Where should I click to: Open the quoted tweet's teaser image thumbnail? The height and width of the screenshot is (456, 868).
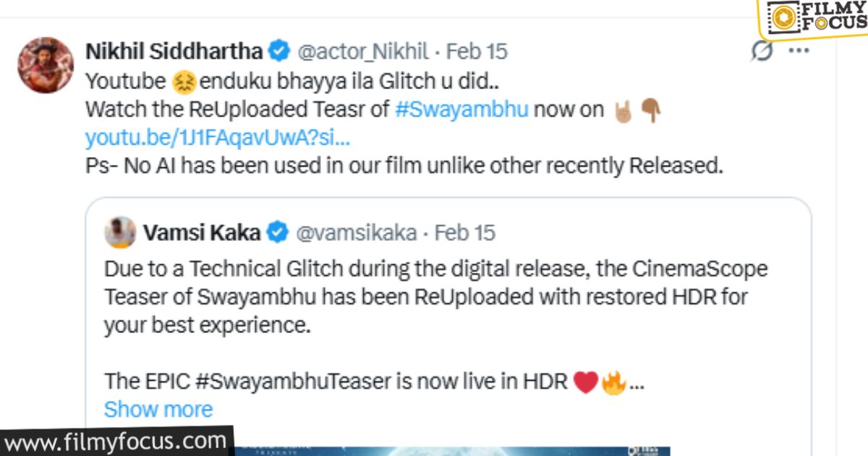[x=448, y=450]
